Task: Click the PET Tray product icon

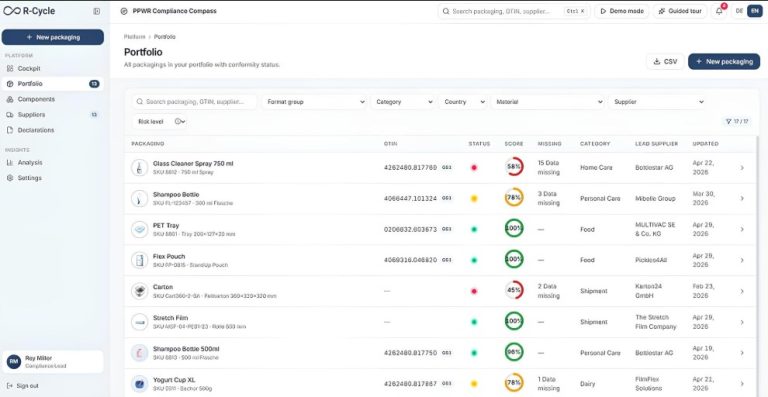Action: (x=140, y=229)
